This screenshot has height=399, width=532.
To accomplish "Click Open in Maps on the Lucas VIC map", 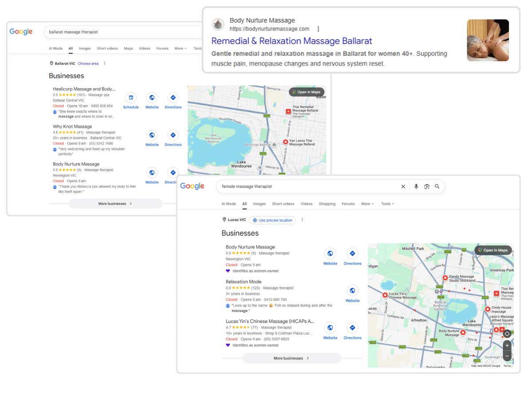I will pos(493,250).
